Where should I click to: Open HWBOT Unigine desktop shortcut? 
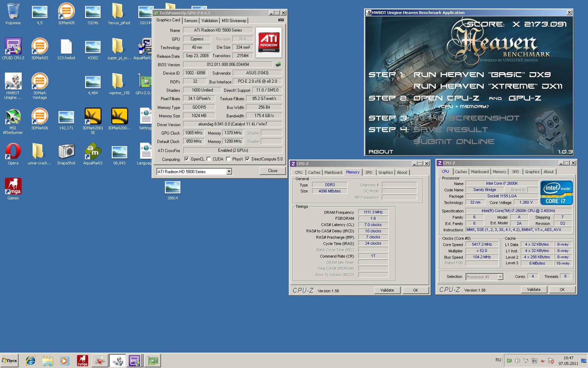[13, 86]
